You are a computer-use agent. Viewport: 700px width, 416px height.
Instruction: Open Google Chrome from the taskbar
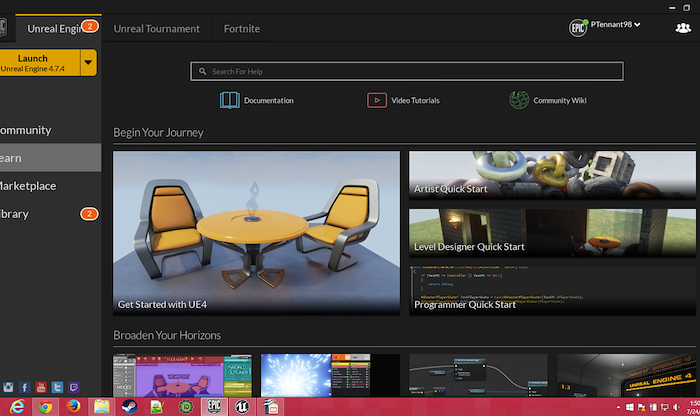click(x=45, y=407)
